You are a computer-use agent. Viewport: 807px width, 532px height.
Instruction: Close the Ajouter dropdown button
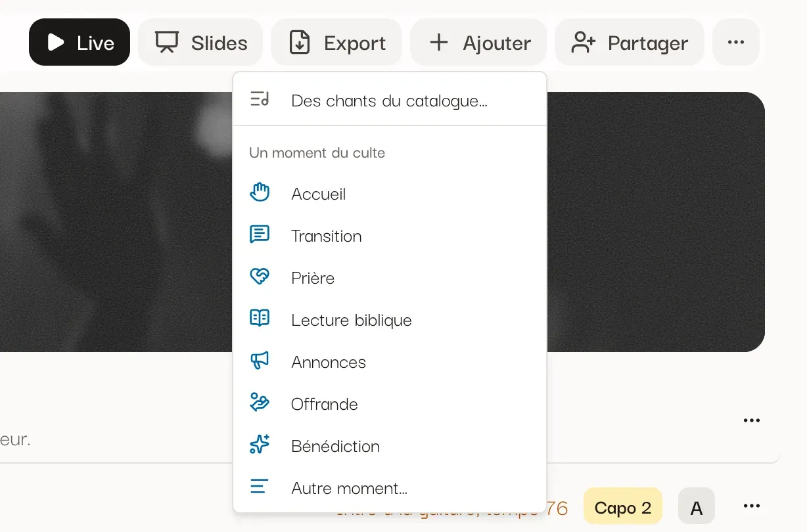pyautogui.click(x=478, y=42)
